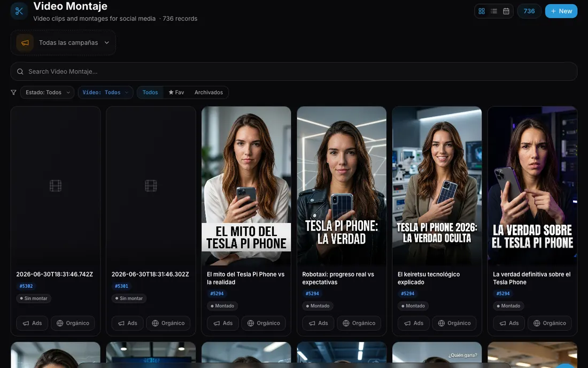The height and width of the screenshot is (368, 588).
Task: Select the Todos tab
Action: 150,93
